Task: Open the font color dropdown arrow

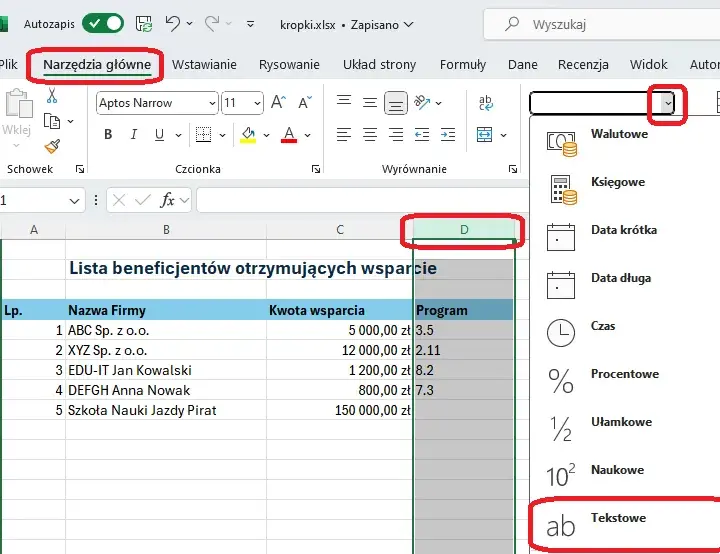Action: click(x=308, y=135)
